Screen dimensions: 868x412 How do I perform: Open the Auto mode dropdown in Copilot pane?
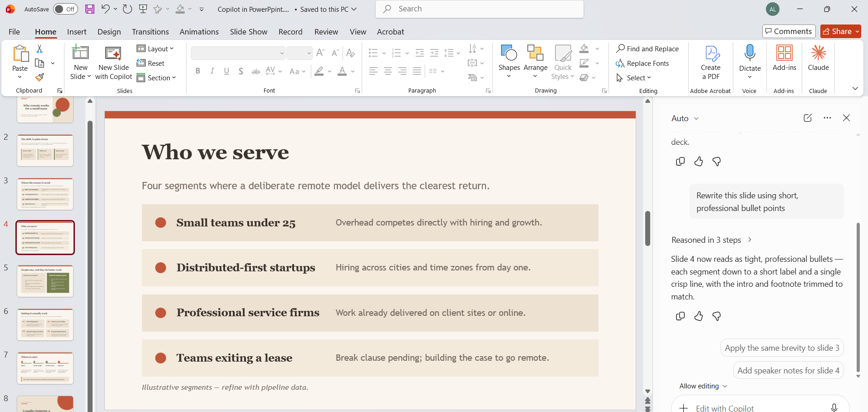(x=685, y=118)
